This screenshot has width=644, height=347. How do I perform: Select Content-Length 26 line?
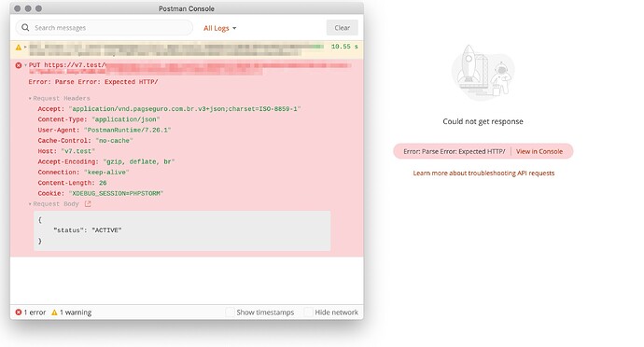[72, 183]
